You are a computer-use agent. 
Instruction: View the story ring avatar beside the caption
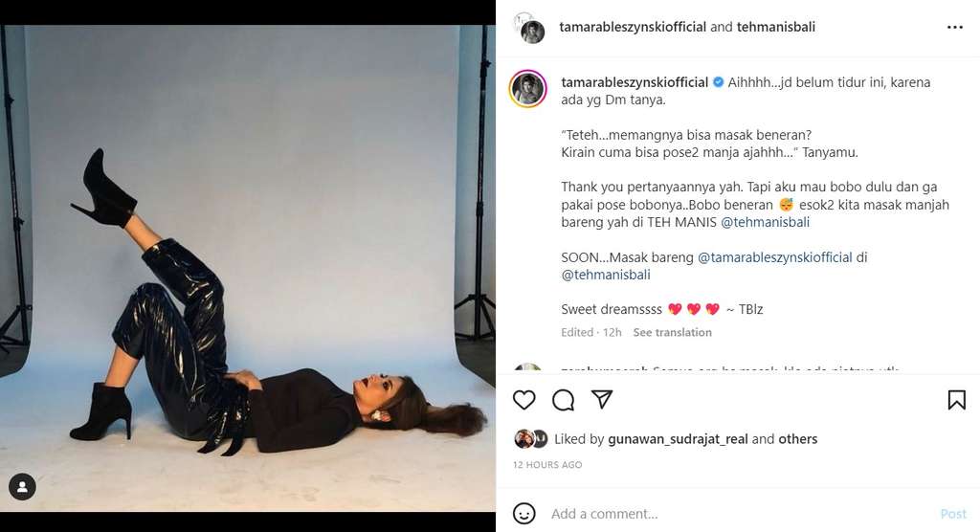pos(529,89)
